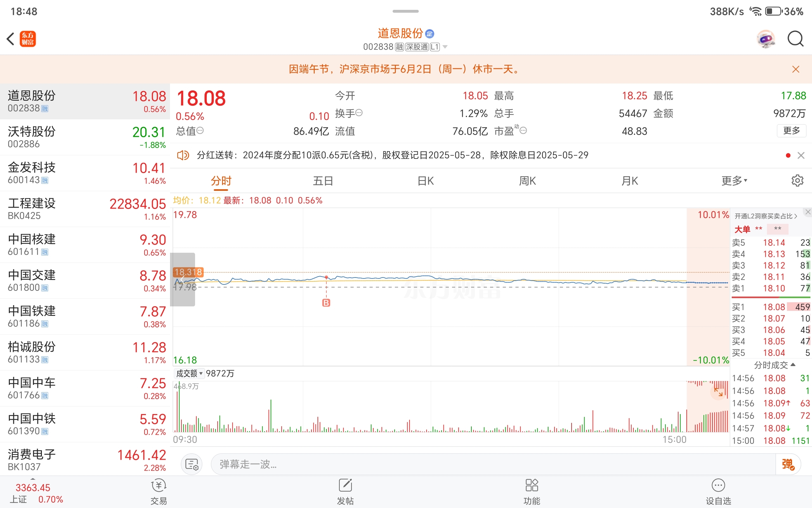The height and width of the screenshot is (508, 812).
Task: Switch to the 周K tab
Action: (527, 181)
